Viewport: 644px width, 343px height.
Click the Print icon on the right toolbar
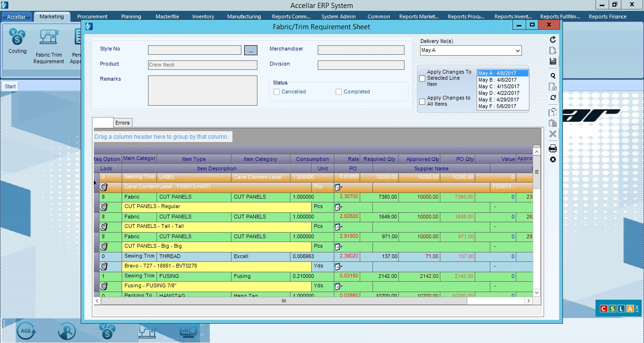point(552,148)
